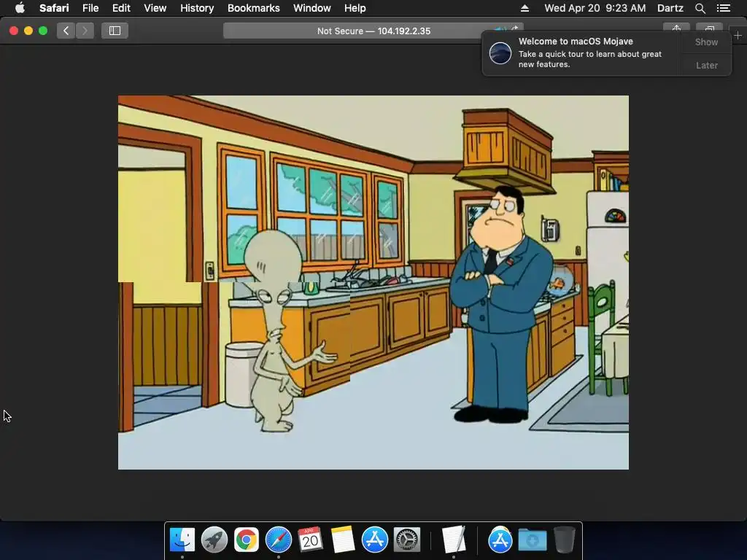The height and width of the screenshot is (560, 747).
Task: Click the green full-screen window button
Action: click(43, 31)
